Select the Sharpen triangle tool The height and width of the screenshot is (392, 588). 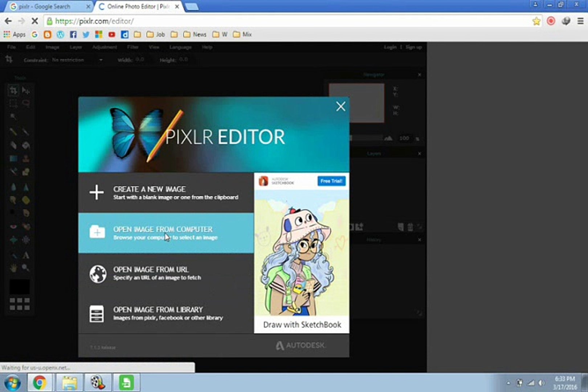pyautogui.click(x=26, y=187)
